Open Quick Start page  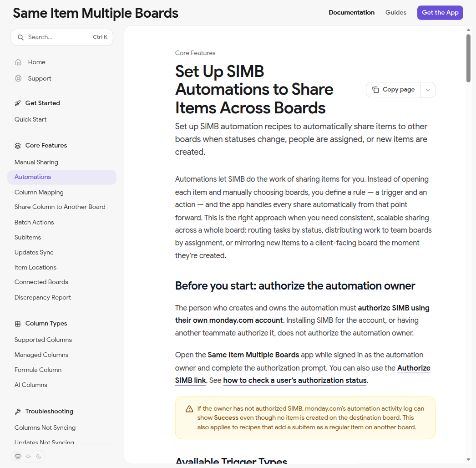pyautogui.click(x=30, y=119)
